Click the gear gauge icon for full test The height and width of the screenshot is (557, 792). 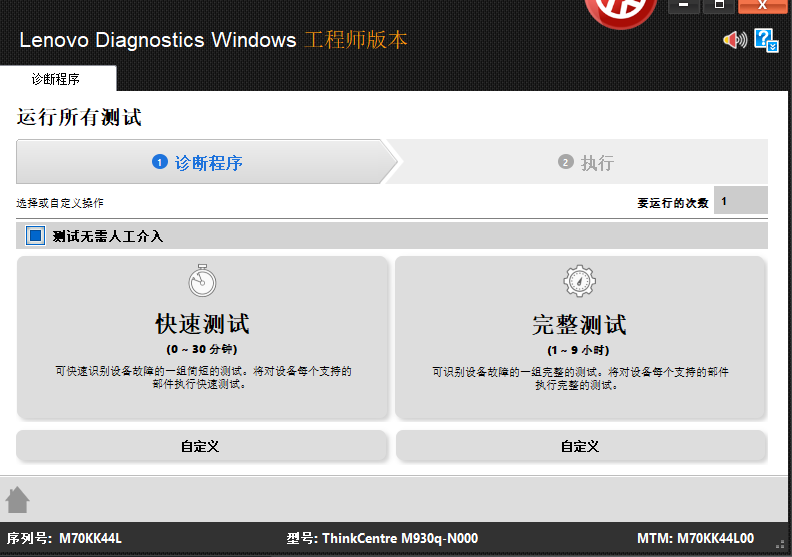[x=579, y=281]
